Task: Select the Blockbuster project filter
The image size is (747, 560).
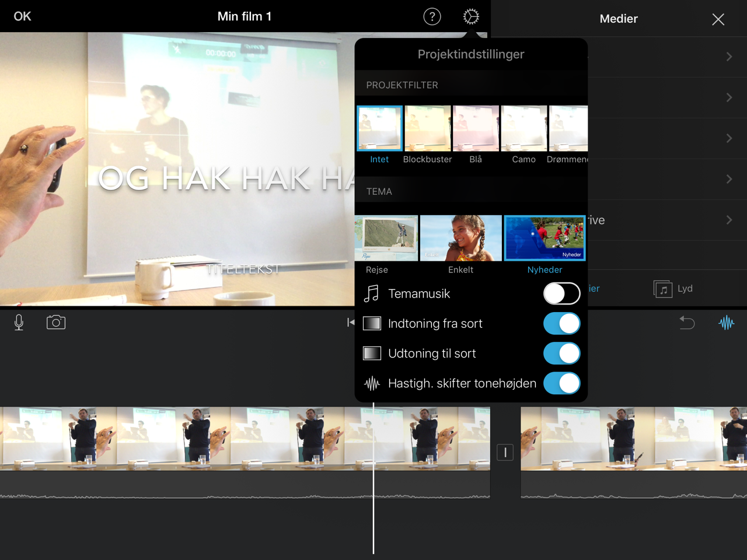Action: coord(427,129)
